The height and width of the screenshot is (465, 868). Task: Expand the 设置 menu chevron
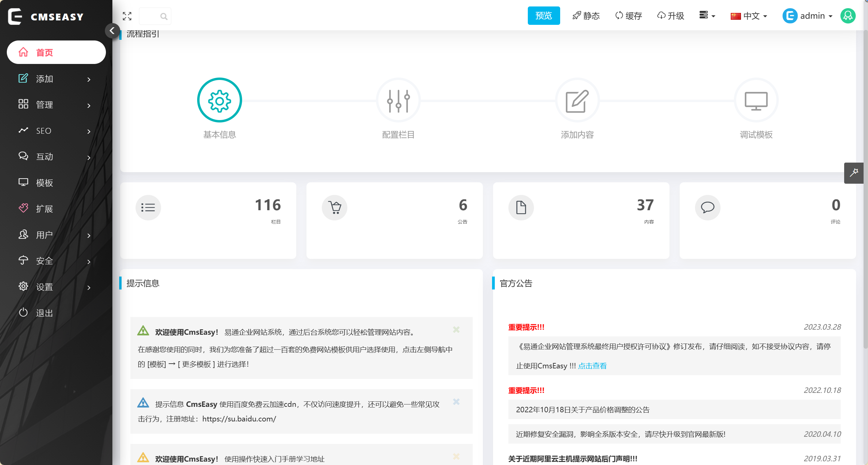[89, 287]
